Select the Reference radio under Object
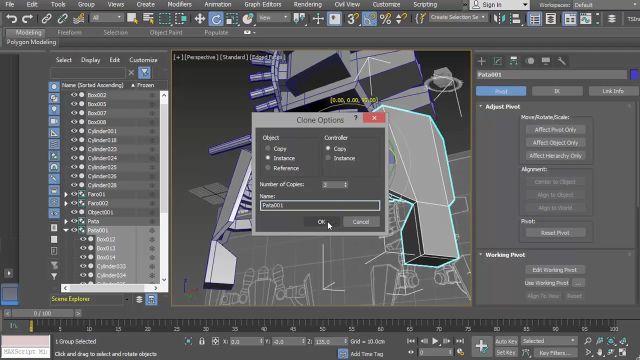 tap(268, 168)
